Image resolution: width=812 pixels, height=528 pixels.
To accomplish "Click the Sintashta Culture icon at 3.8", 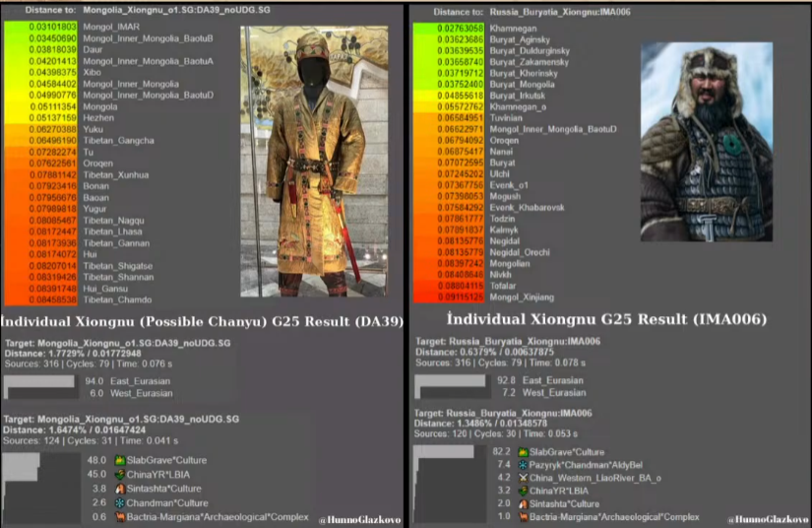I will 119,488.
